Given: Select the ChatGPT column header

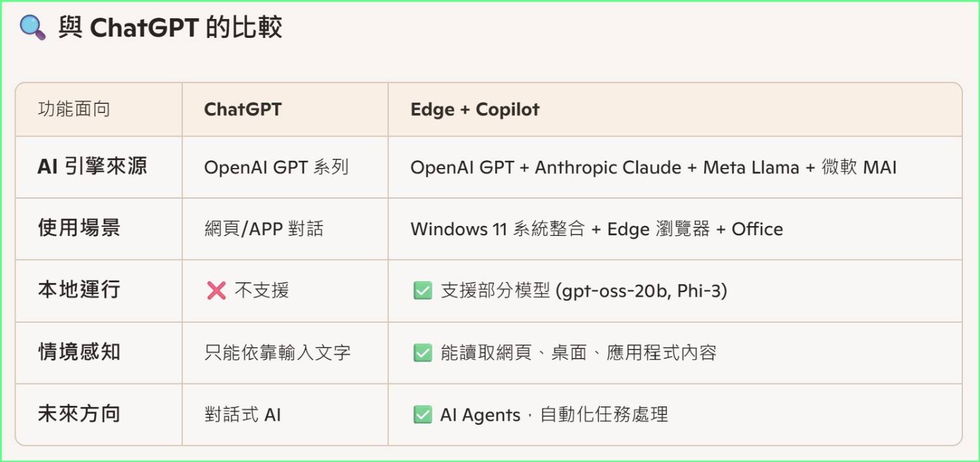Looking at the screenshot, I should [x=242, y=109].
